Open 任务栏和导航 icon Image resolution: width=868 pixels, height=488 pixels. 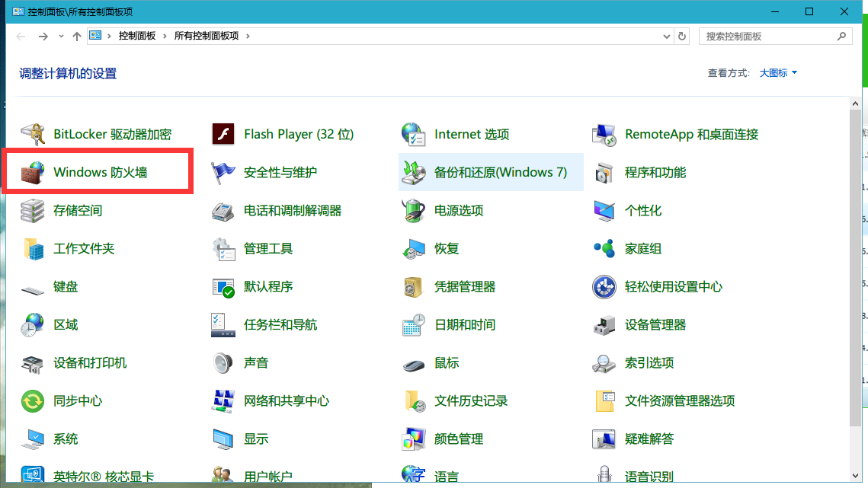coord(223,325)
